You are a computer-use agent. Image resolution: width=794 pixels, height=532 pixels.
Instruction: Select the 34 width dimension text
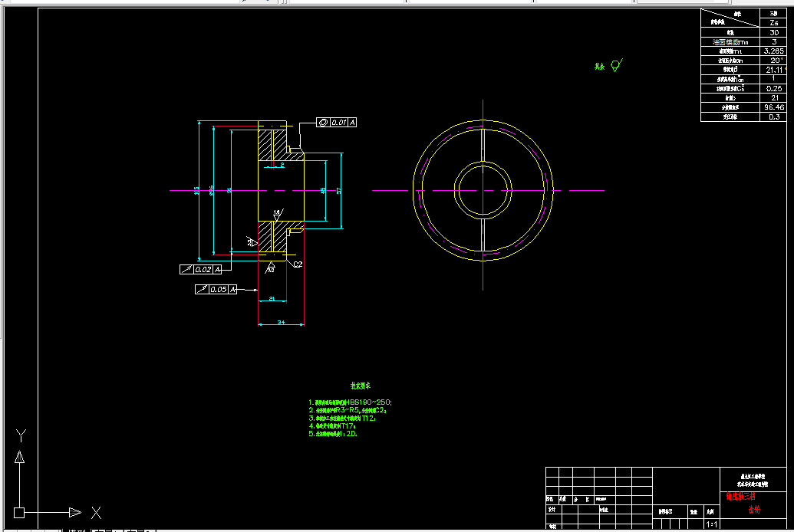pyautogui.click(x=281, y=322)
